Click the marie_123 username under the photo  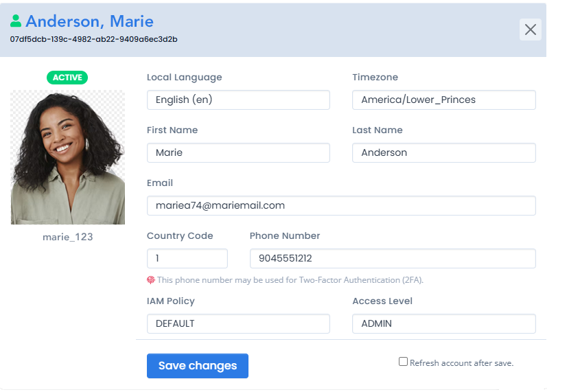(67, 237)
